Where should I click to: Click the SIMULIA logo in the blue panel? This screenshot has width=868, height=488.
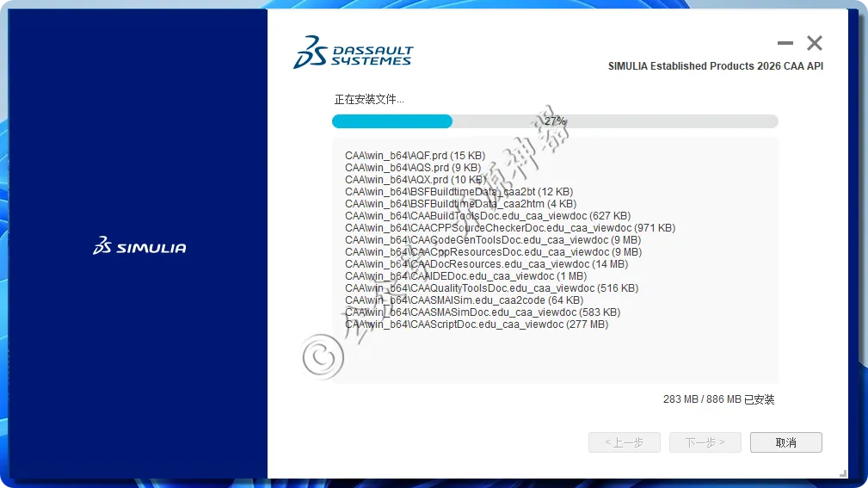[139, 245]
